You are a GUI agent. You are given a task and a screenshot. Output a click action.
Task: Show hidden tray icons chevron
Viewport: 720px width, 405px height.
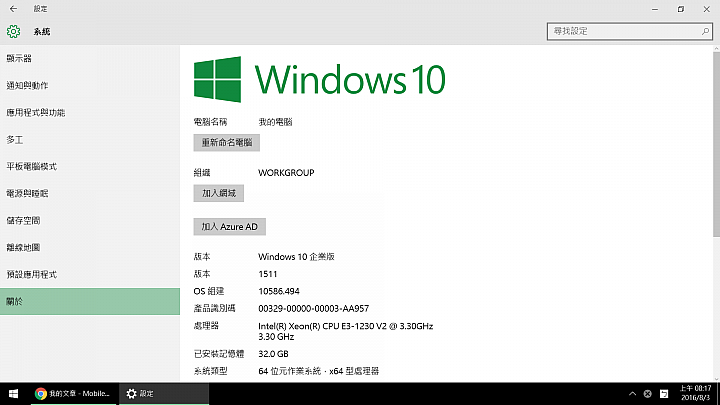pyautogui.click(x=632, y=394)
